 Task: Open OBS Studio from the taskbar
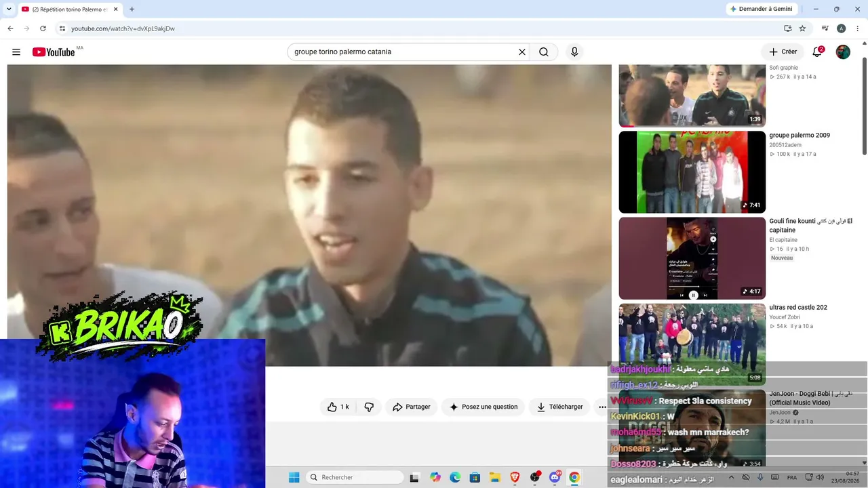pos(535,477)
